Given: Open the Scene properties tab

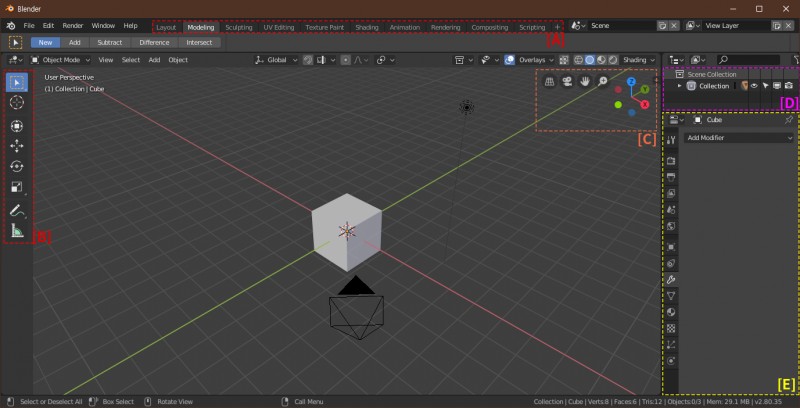Looking at the screenshot, I should pos(671,210).
